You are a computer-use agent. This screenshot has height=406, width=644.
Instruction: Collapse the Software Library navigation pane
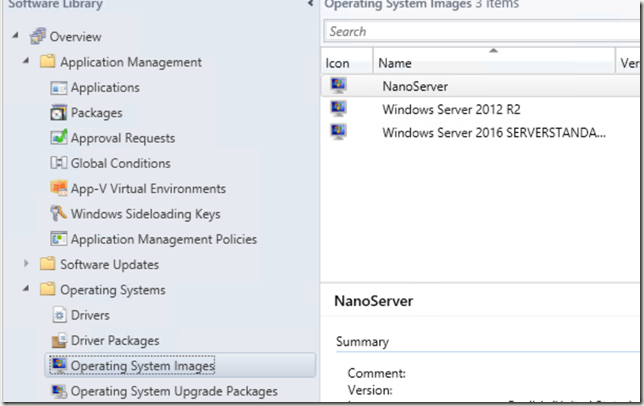[310, 4]
